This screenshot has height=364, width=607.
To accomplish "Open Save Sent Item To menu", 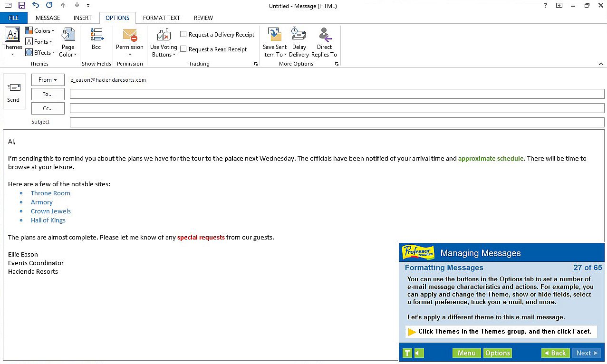I will (x=275, y=42).
